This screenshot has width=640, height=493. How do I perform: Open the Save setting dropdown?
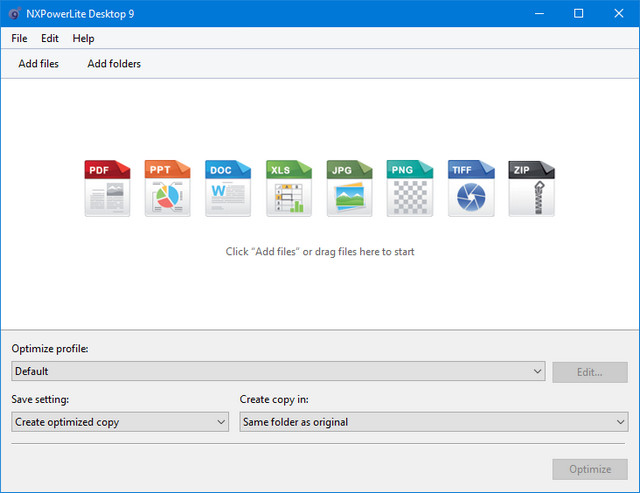[x=120, y=422]
